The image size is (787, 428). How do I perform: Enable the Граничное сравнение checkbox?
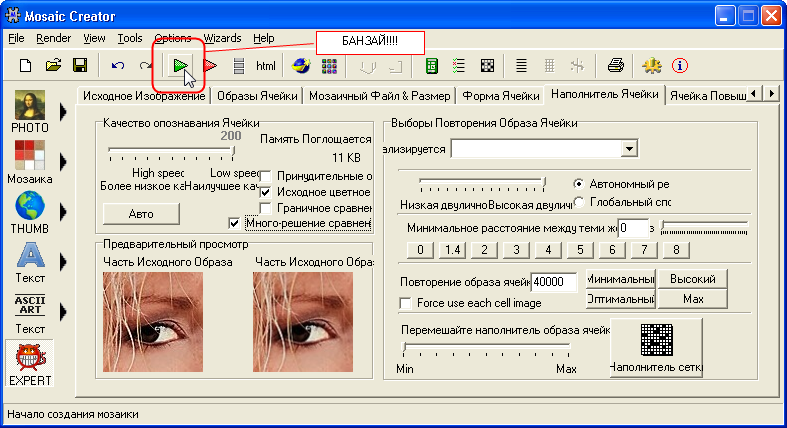point(266,208)
